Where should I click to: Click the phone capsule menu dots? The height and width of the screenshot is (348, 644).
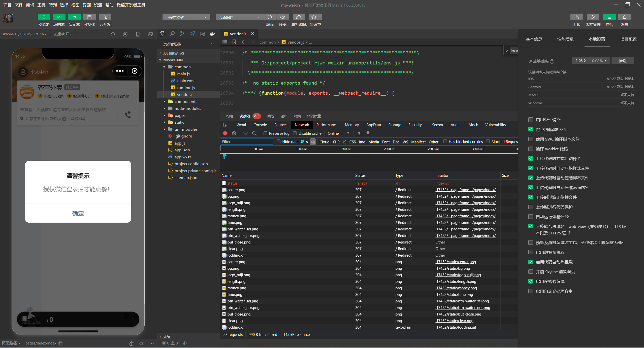point(120,71)
